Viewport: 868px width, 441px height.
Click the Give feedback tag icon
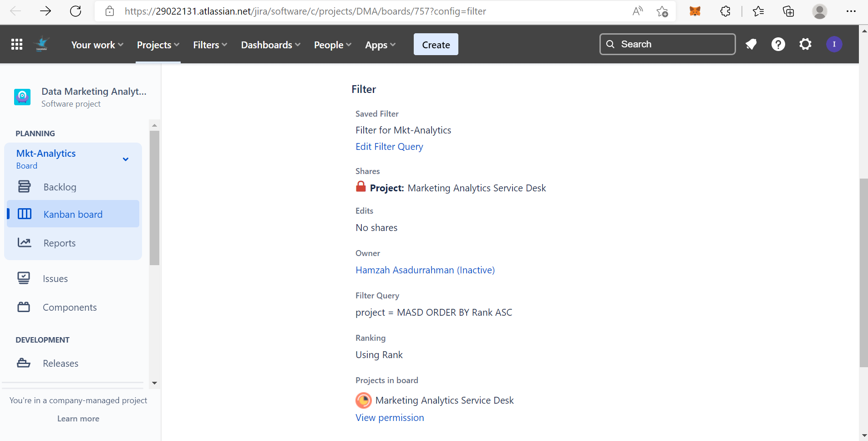[x=751, y=44]
